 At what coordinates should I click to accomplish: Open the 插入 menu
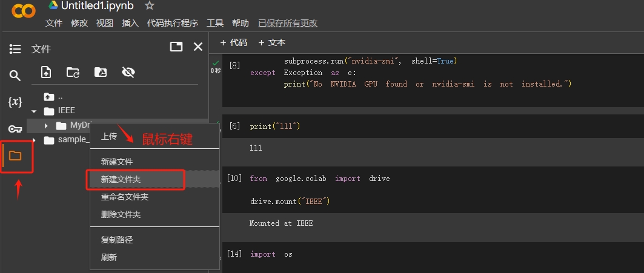pos(130,23)
